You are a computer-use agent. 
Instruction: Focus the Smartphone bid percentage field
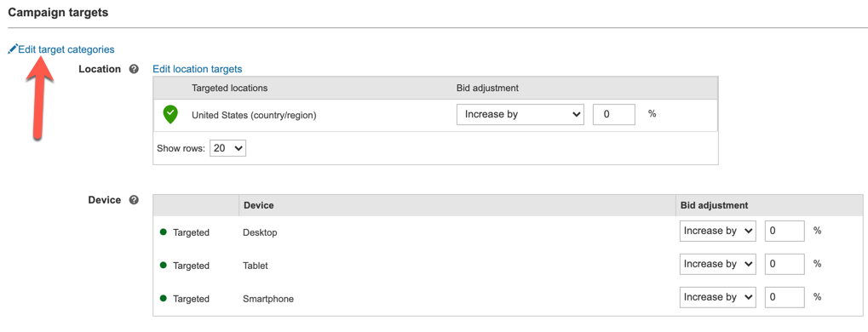tap(785, 298)
